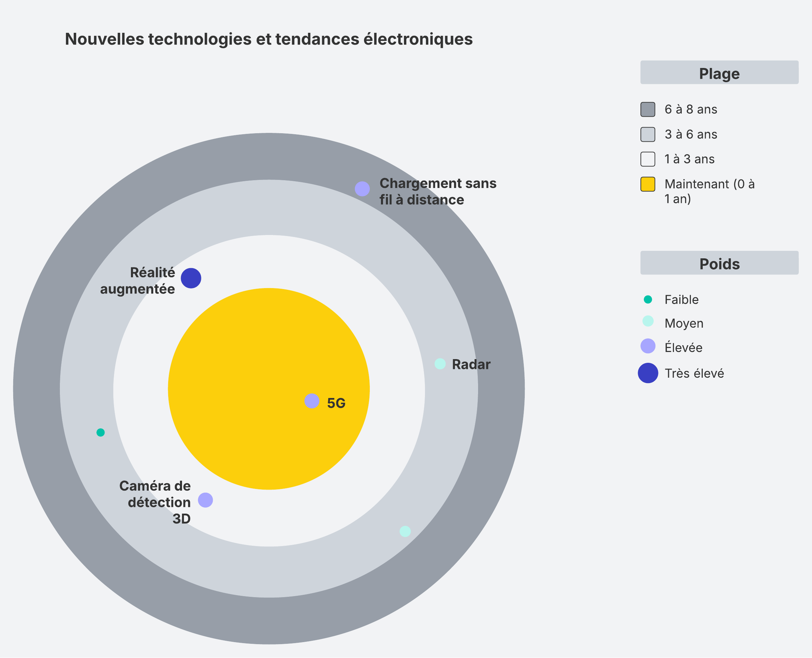
Task: Select the Réalité augmentée dark blue dot
Action: point(191,278)
